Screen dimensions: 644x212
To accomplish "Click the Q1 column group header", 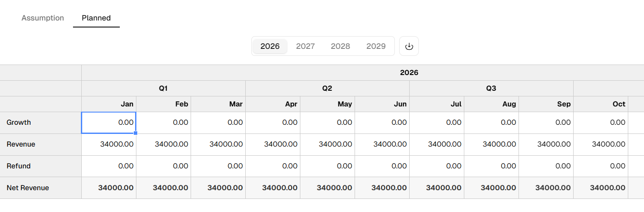I will [164, 89].
